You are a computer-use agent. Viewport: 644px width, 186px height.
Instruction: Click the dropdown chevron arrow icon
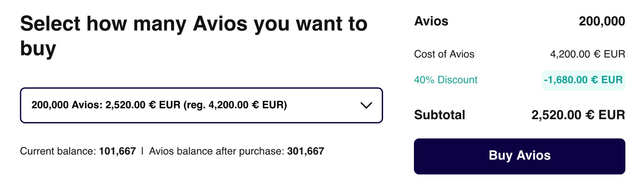(366, 105)
